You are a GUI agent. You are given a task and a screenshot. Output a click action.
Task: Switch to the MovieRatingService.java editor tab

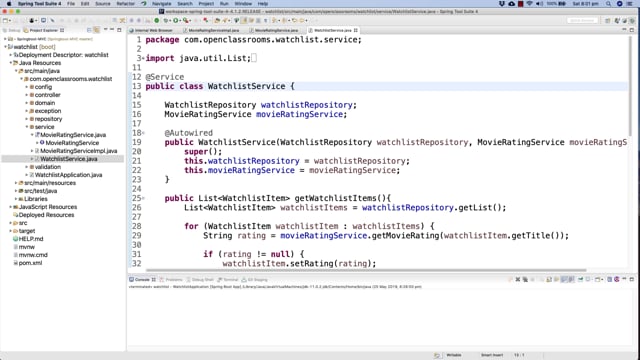coord(274,30)
